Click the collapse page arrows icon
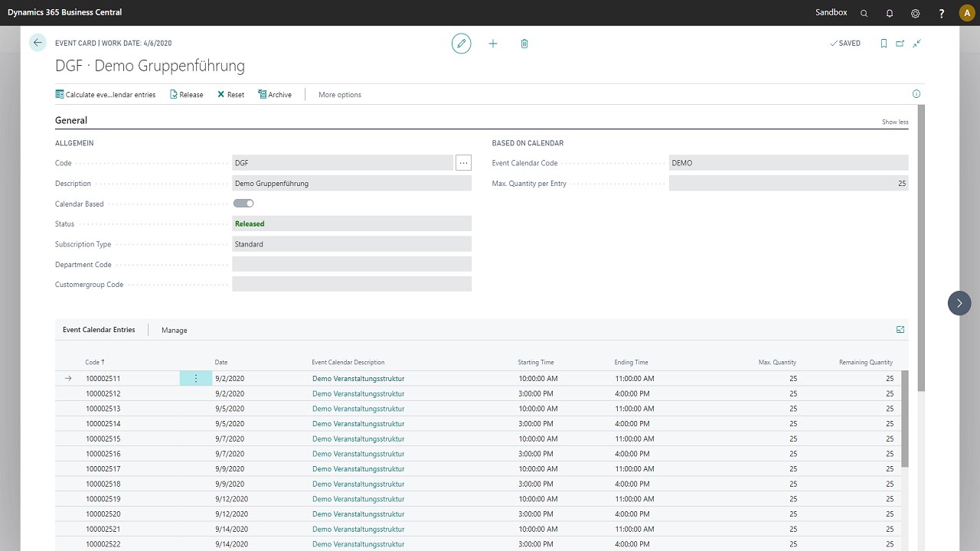This screenshot has width=980, height=551. click(916, 44)
